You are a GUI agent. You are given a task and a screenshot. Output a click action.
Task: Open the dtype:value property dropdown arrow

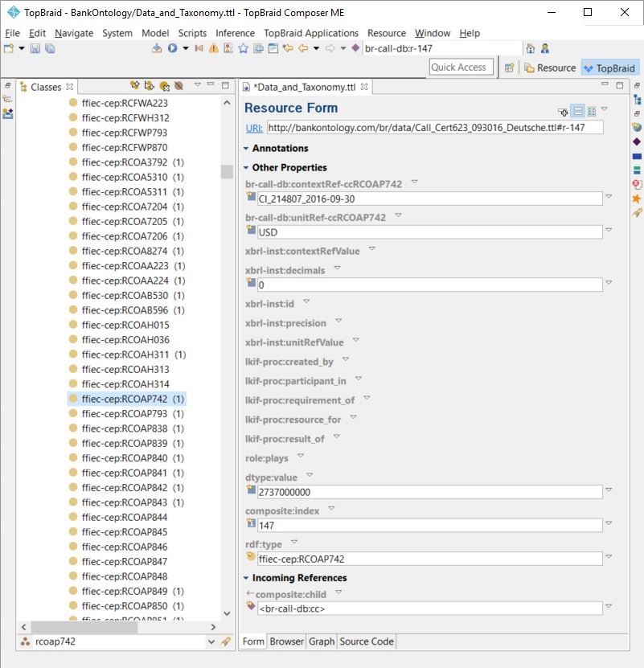[310, 476]
